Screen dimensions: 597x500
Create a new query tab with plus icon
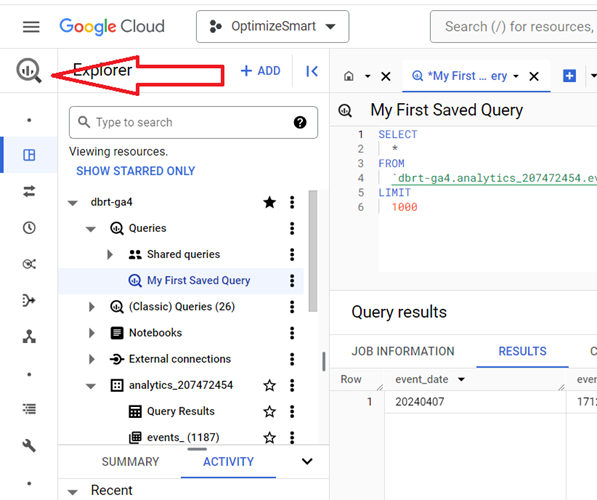(569, 76)
